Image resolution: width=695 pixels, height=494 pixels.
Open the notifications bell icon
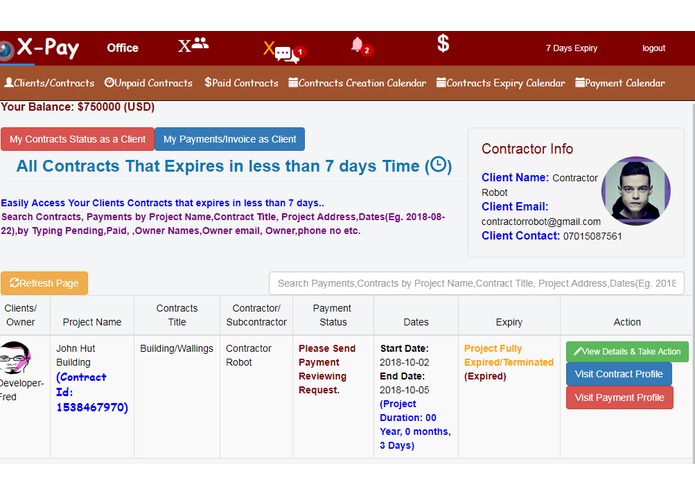pyautogui.click(x=362, y=46)
